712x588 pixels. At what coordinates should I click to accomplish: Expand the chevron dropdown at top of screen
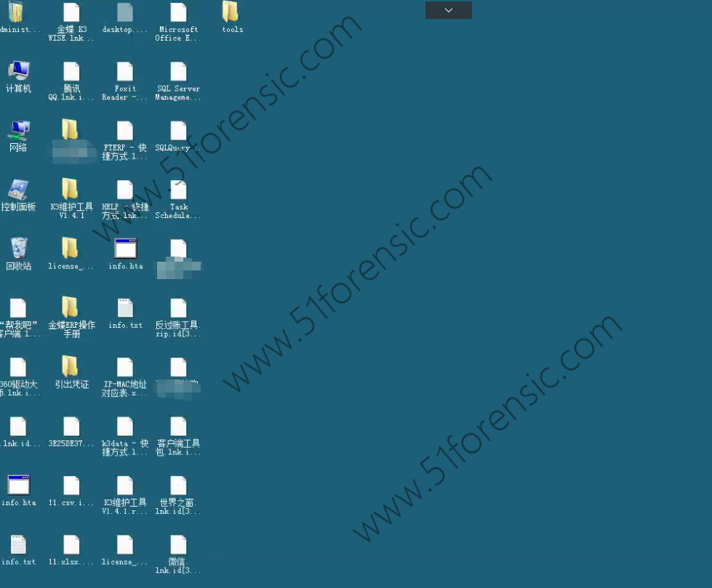click(x=448, y=10)
